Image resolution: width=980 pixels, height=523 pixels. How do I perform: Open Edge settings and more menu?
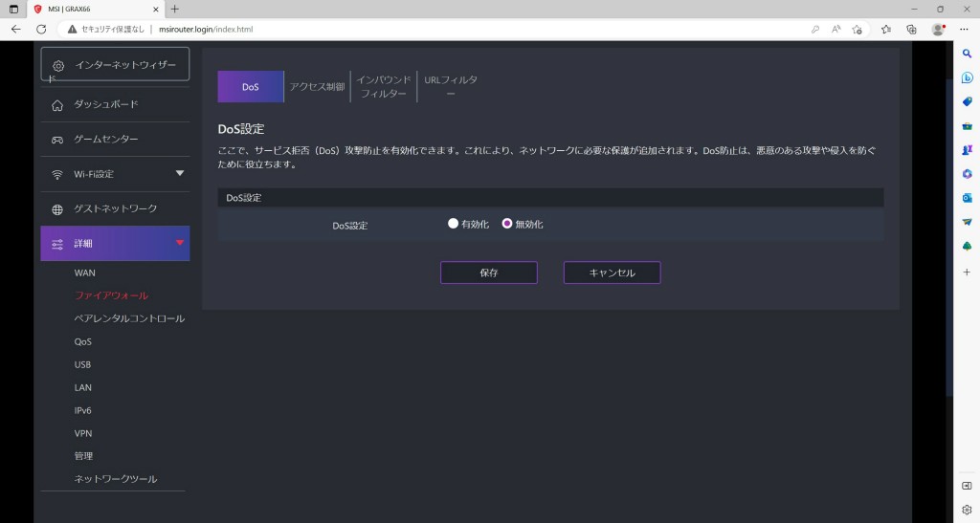(965, 30)
